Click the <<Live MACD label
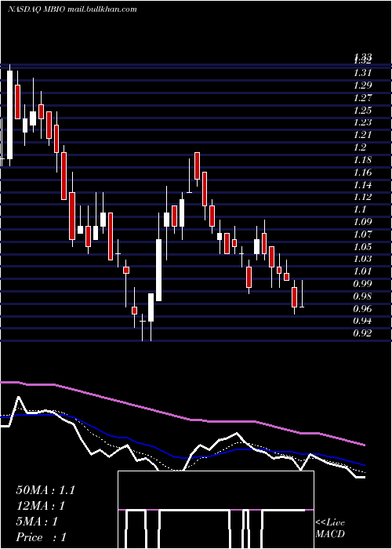Image resolution: width=392 pixels, height=549 pixels. pyautogui.click(x=330, y=528)
